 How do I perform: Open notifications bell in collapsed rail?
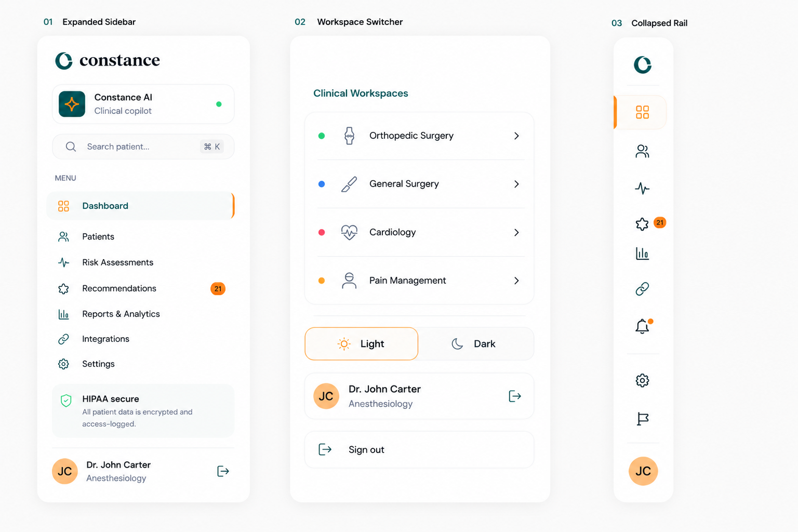pos(643,326)
